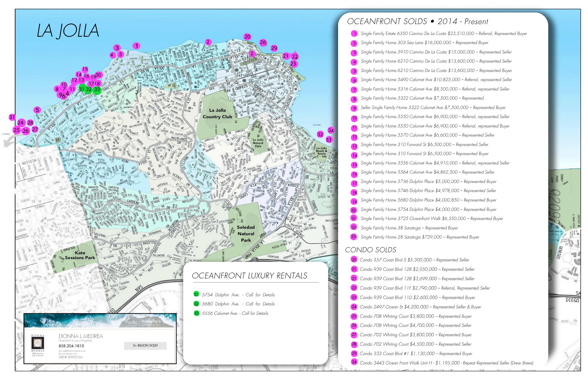This screenshot has width=588, height=380.
Task: Click pink map marker 34 near Beach Club
Action: [331, 130]
